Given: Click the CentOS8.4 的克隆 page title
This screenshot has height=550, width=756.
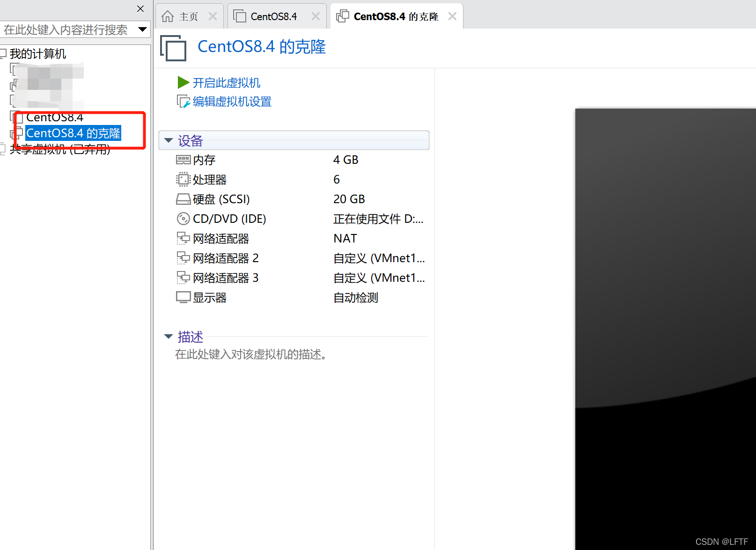Looking at the screenshot, I should (x=262, y=47).
